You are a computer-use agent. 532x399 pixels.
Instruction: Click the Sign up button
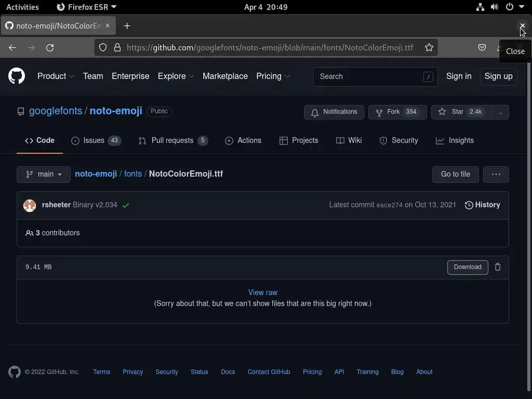pyautogui.click(x=498, y=76)
